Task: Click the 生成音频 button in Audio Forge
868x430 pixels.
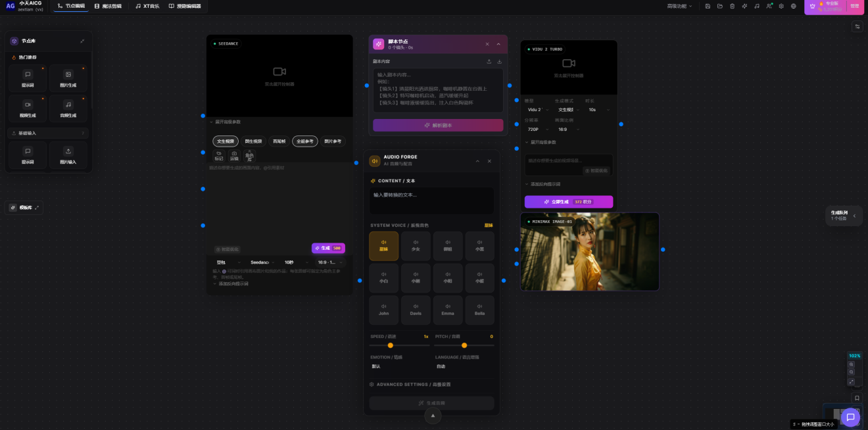Action: tap(431, 403)
